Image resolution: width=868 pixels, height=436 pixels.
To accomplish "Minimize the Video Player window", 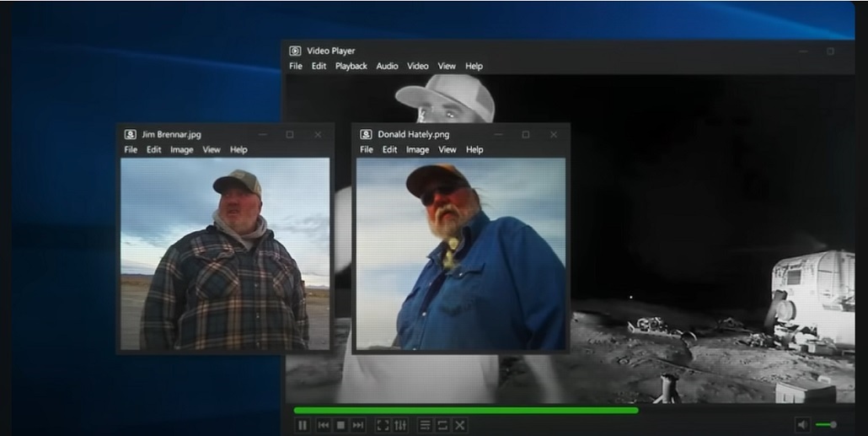I will (803, 51).
